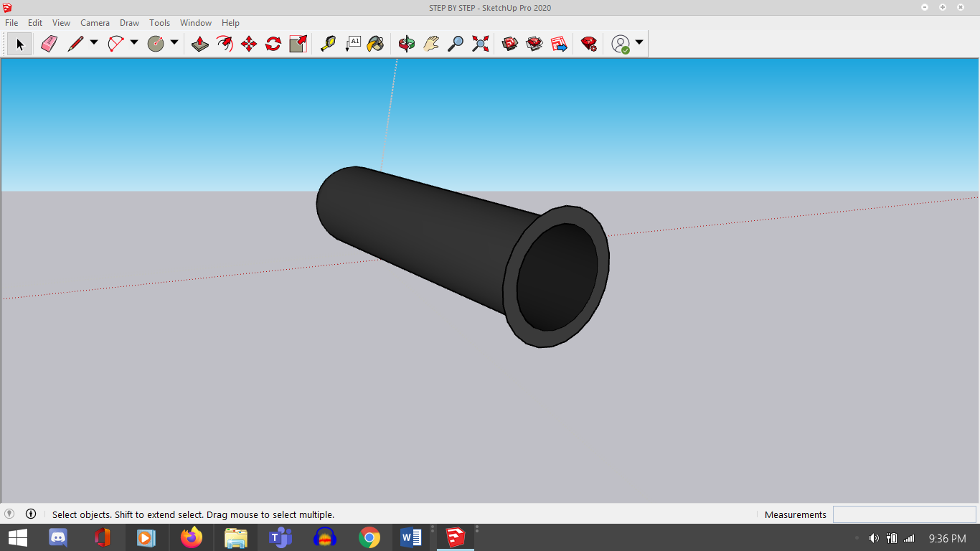Click the network signal tray icon
The image size is (980, 551).
909,538
